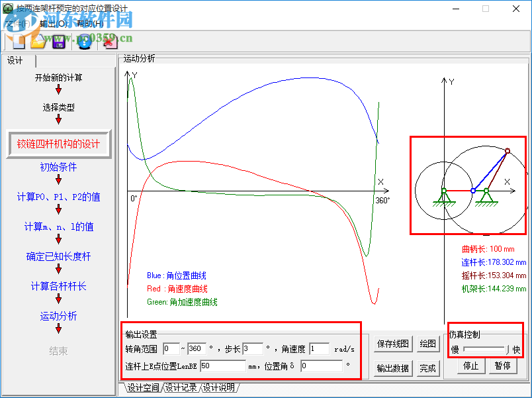Click the 360° axis label on chart
Image resolution: width=532 pixels, height=398 pixels.
coord(382,201)
